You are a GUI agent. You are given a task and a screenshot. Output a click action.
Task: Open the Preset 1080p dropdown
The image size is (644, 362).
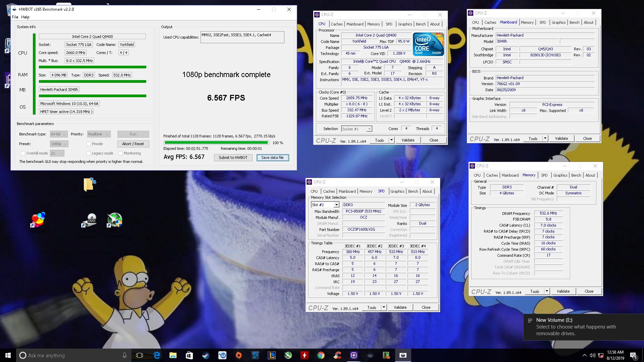[x=59, y=144]
